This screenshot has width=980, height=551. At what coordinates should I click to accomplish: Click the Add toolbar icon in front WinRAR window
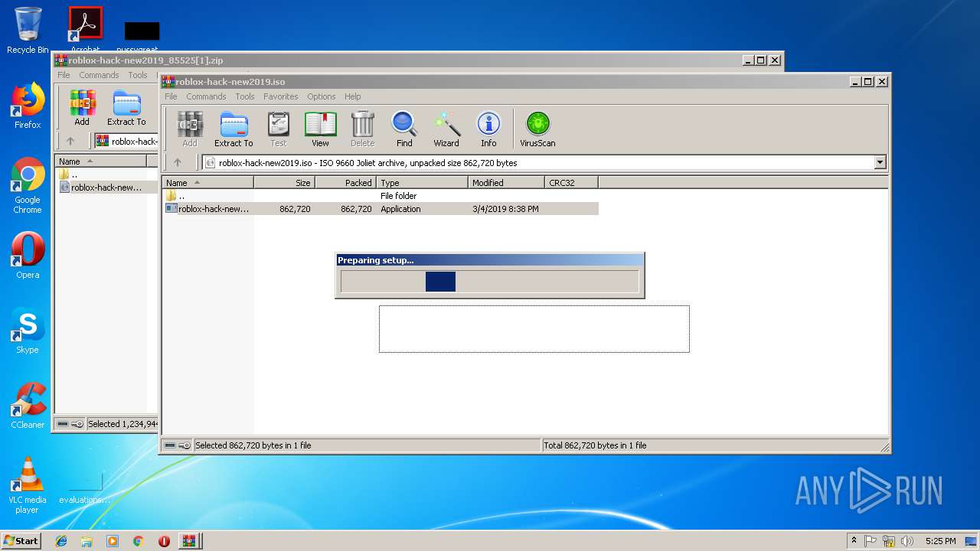click(x=189, y=129)
